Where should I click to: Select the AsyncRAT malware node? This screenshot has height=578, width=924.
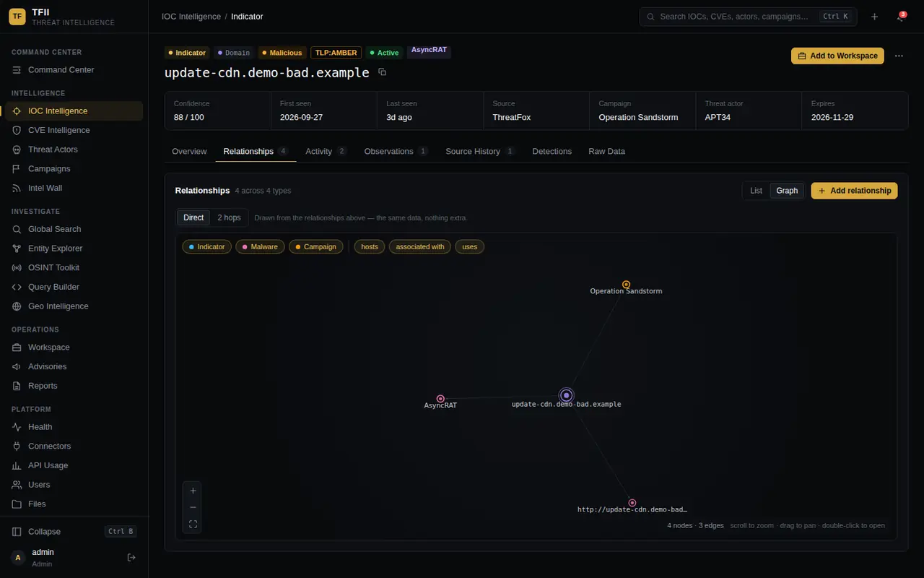tap(440, 399)
